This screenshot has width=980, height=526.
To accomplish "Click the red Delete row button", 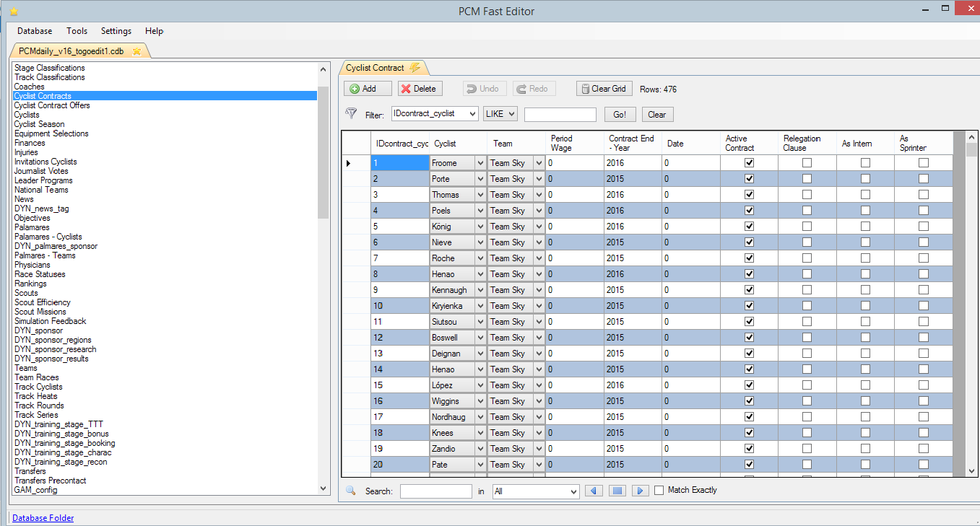I will click(419, 89).
